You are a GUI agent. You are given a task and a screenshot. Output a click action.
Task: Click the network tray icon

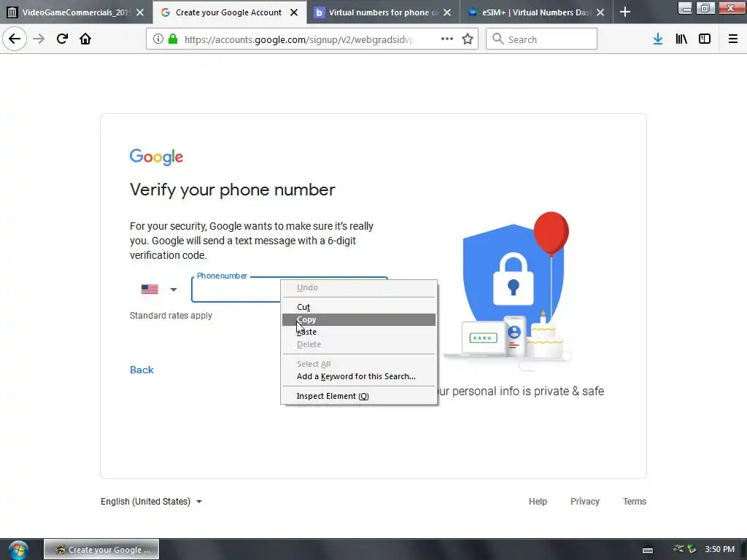(679, 549)
